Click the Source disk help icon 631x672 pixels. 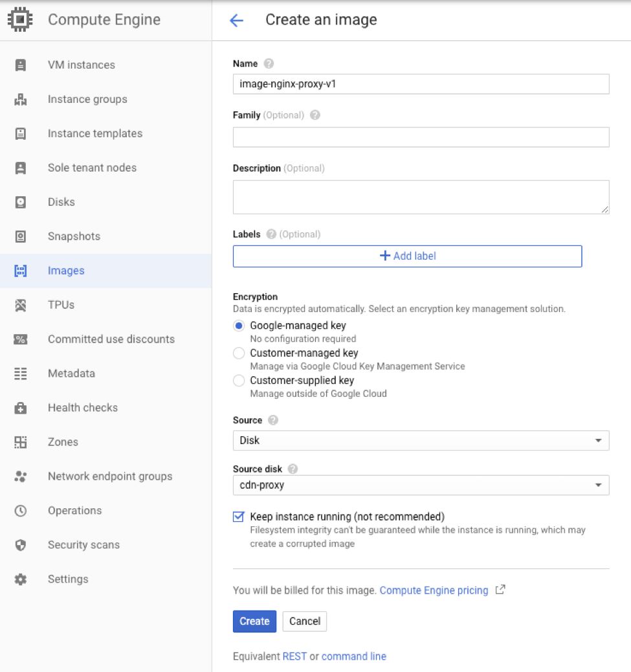293,469
